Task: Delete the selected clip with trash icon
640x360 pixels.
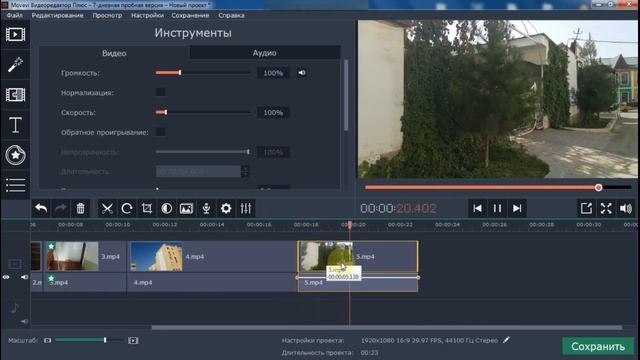Action: (x=80, y=209)
